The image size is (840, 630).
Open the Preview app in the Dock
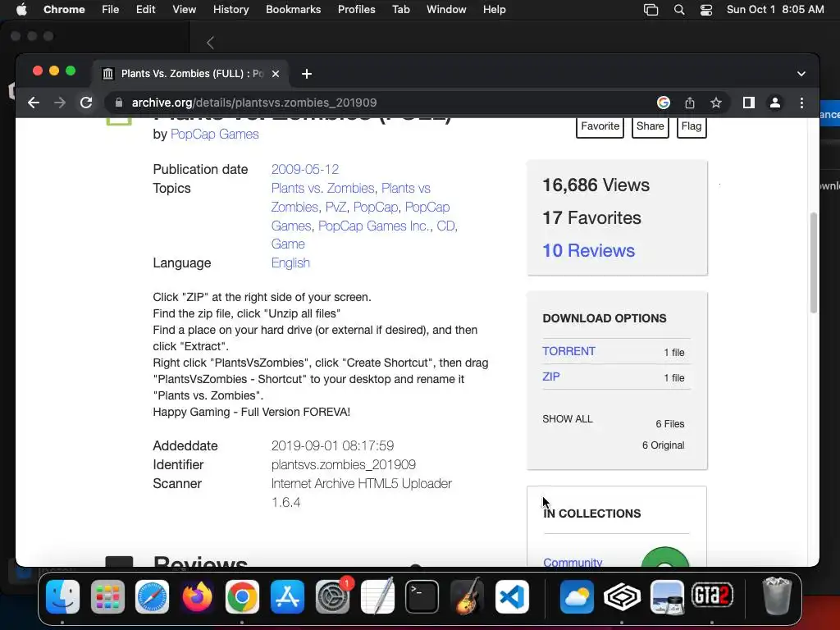(667, 597)
